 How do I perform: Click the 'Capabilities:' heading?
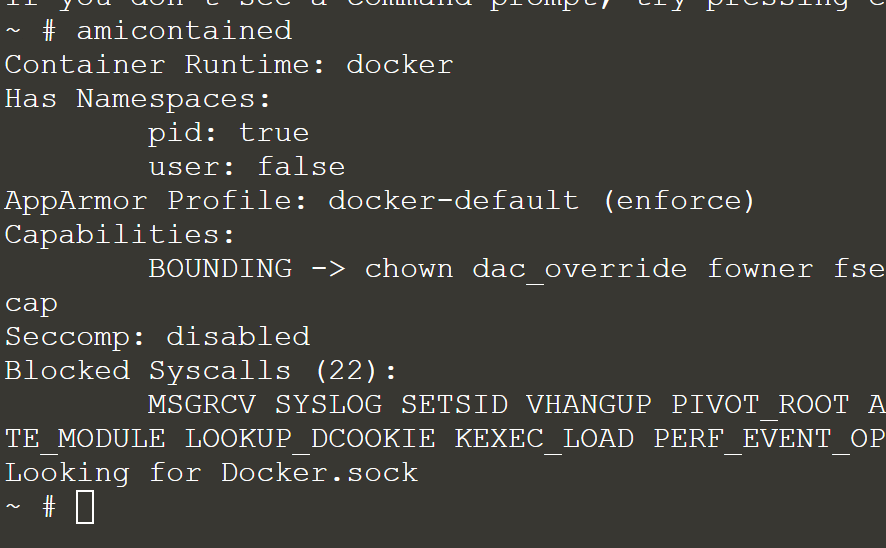point(120,234)
